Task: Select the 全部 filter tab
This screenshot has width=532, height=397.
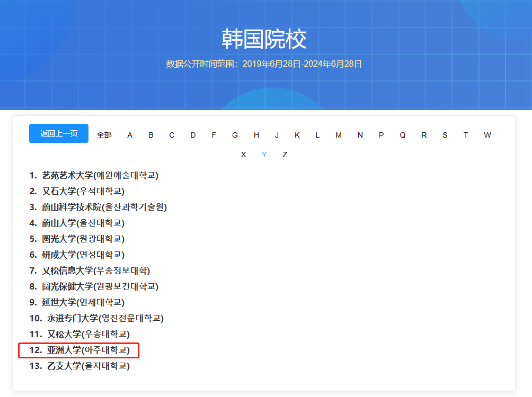Action: tap(104, 135)
